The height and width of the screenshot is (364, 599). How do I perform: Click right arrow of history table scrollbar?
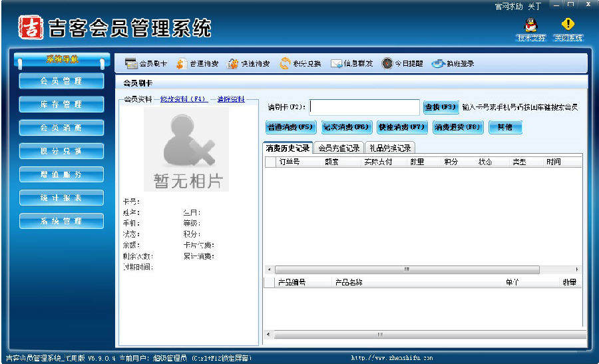577,270
